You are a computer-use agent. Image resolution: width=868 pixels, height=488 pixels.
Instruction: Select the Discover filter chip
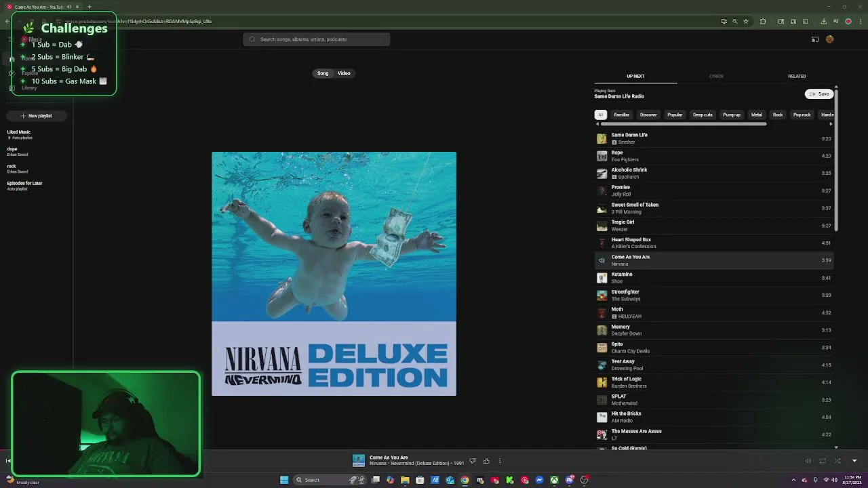pyautogui.click(x=648, y=115)
